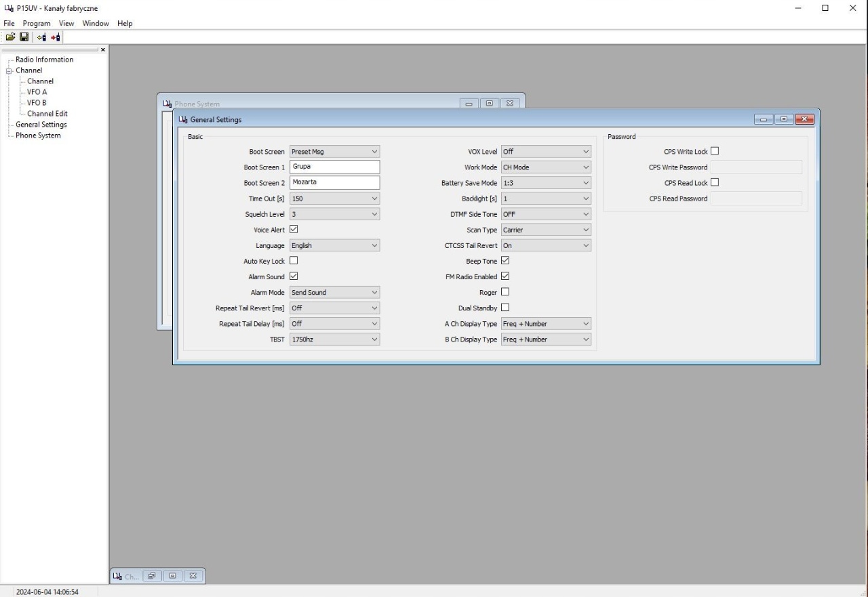Enable the Dual Standby checkbox

(505, 308)
